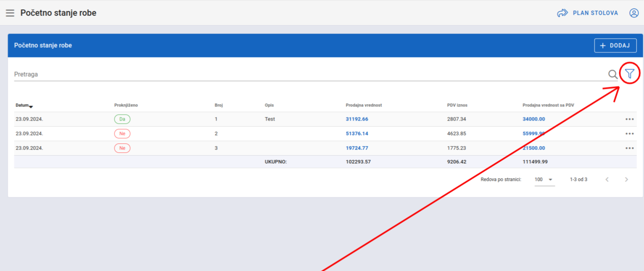The height and width of the screenshot is (271, 644).
Task: Click the DODAJ button
Action: tap(615, 46)
